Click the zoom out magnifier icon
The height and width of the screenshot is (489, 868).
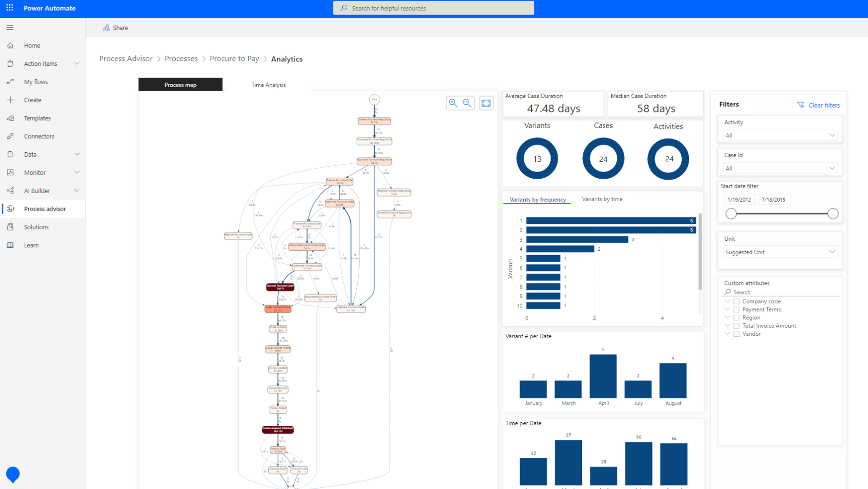(x=467, y=103)
